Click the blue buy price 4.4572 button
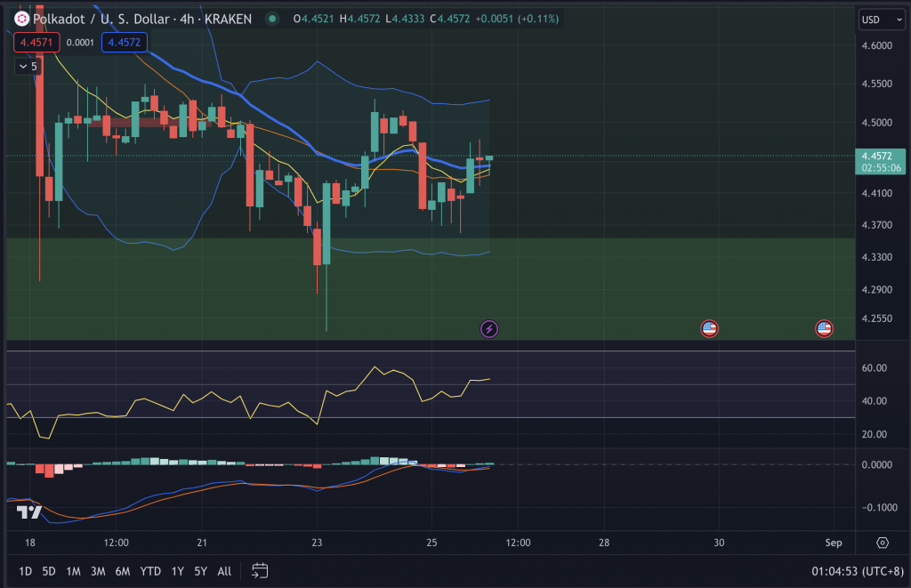Image resolution: width=911 pixels, height=588 pixels. coord(125,43)
